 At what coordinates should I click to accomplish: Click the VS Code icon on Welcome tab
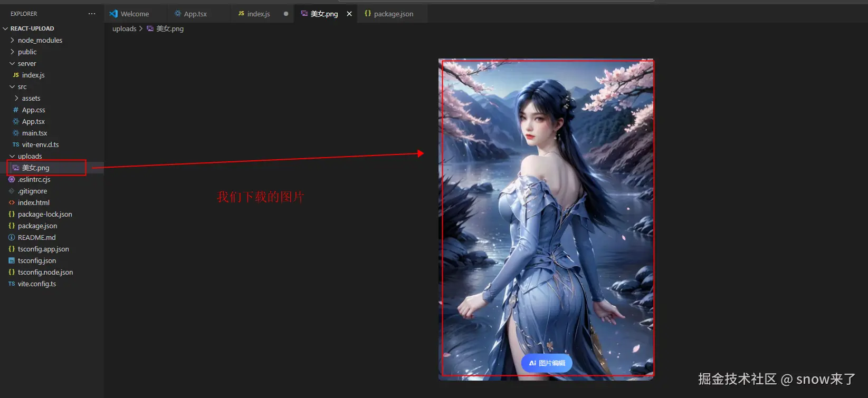tap(113, 14)
